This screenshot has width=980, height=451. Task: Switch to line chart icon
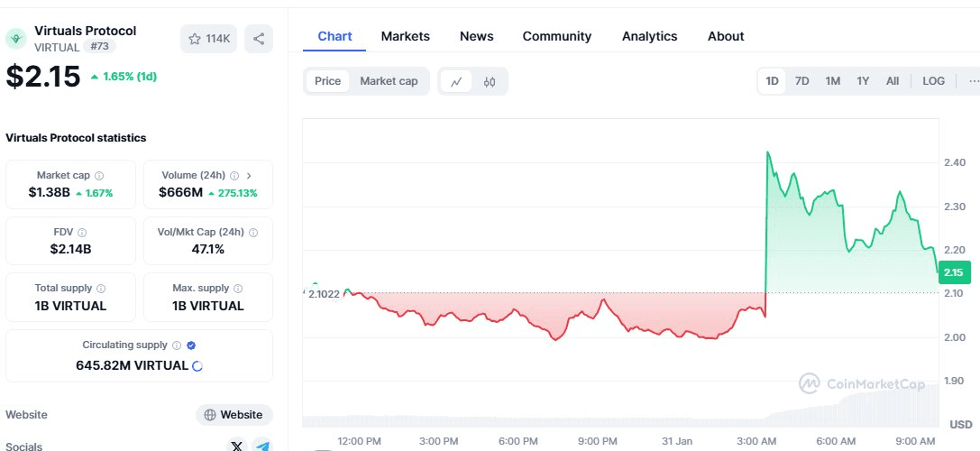(x=457, y=81)
